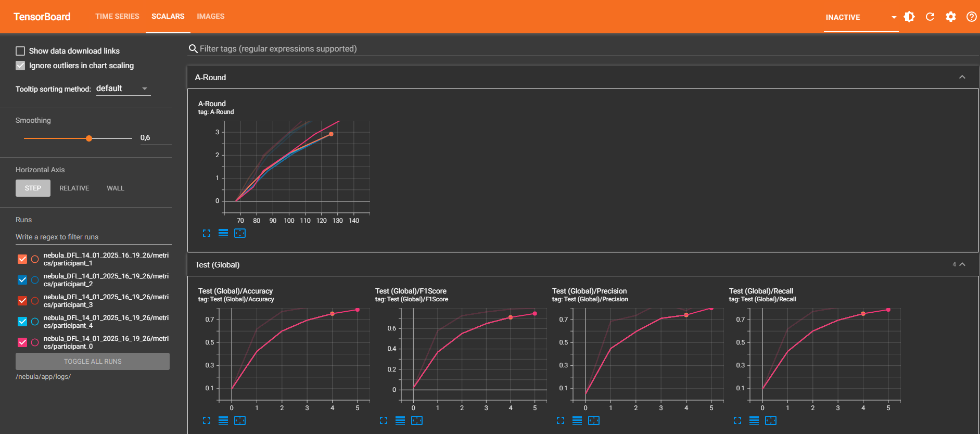Expand the Test (Global)/Accuracy chart size
980x434 pixels.
click(207, 420)
